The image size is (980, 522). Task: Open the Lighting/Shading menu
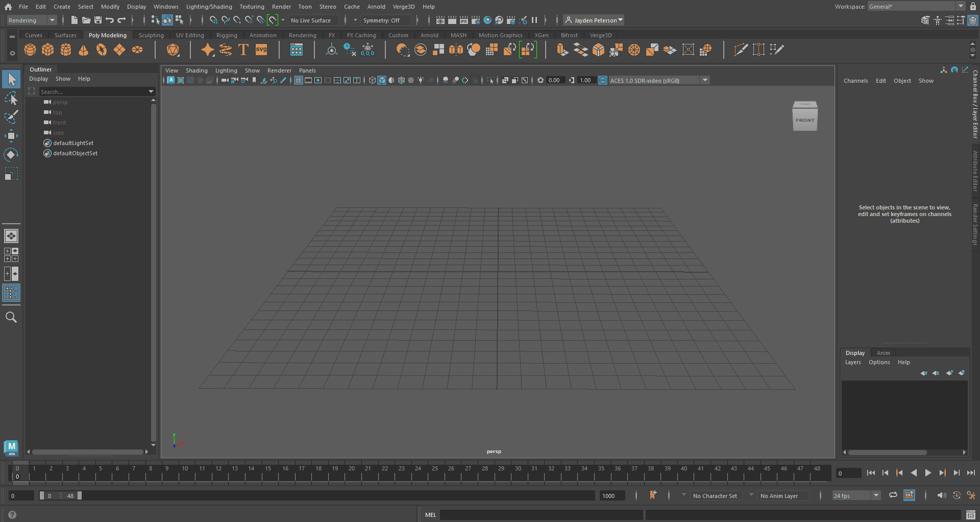point(209,7)
